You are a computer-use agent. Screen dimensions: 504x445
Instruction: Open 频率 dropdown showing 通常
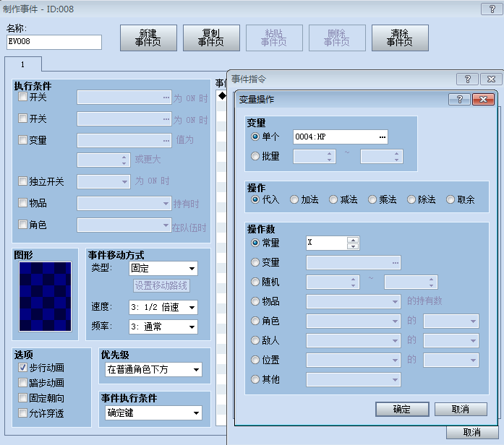pos(163,327)
